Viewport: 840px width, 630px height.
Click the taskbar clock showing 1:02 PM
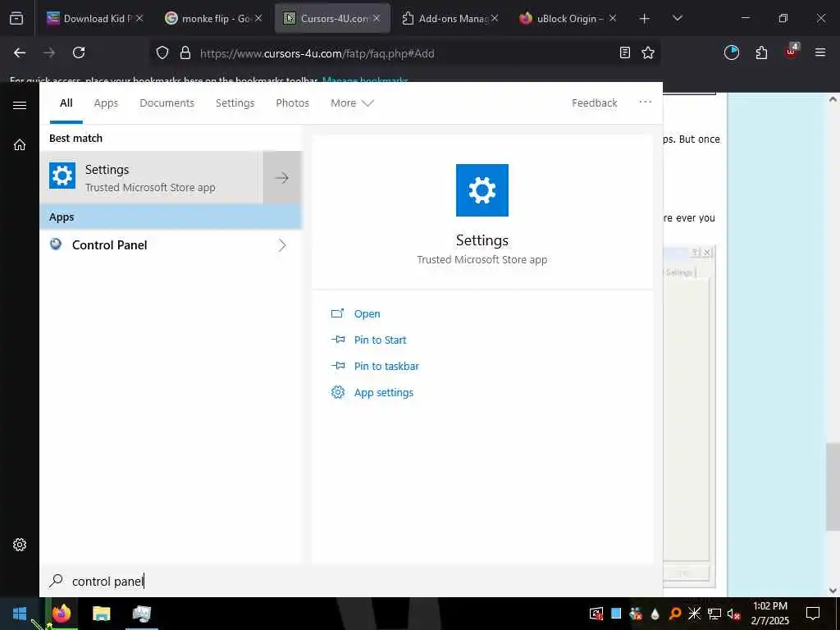769,614
